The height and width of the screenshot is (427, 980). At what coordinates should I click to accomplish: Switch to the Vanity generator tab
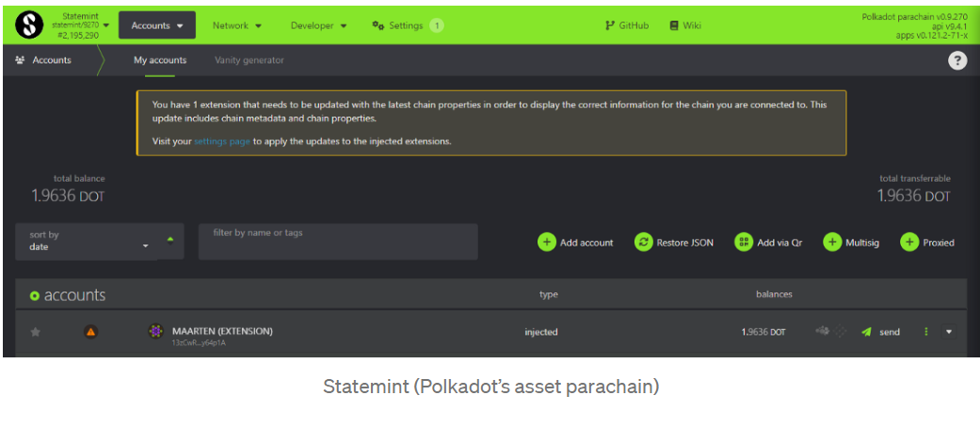point(249,60)
